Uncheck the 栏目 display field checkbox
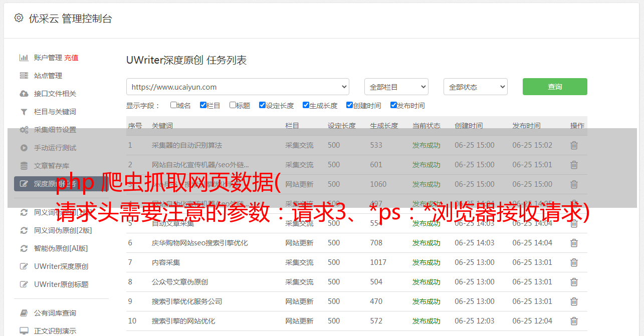 tap(203, 105)
